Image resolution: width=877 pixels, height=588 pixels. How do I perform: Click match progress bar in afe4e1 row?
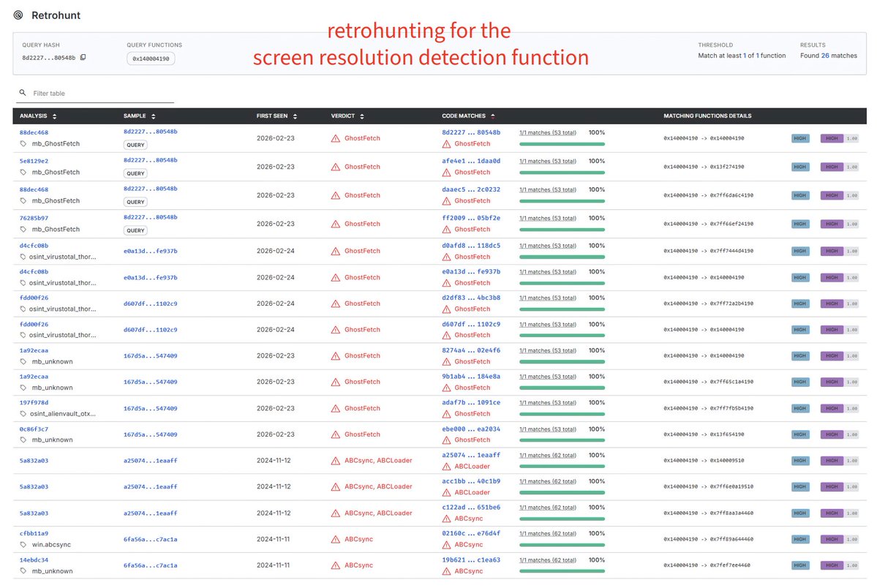click(562, 173)
